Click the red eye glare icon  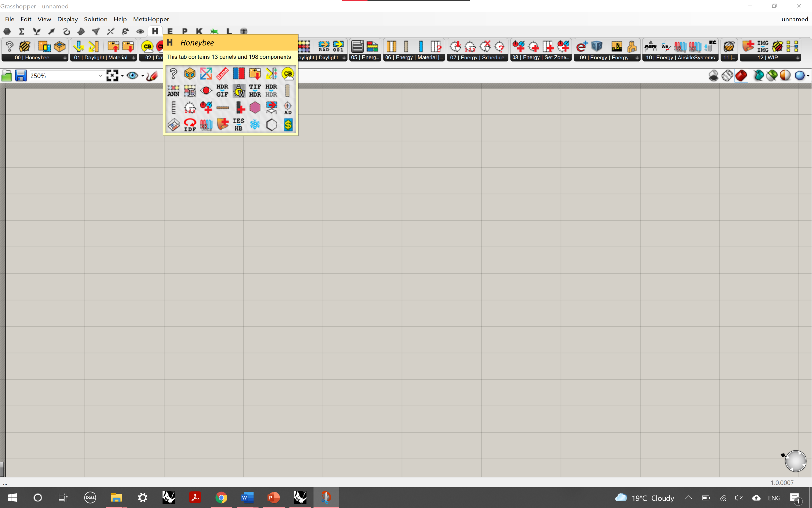point(206,90)
